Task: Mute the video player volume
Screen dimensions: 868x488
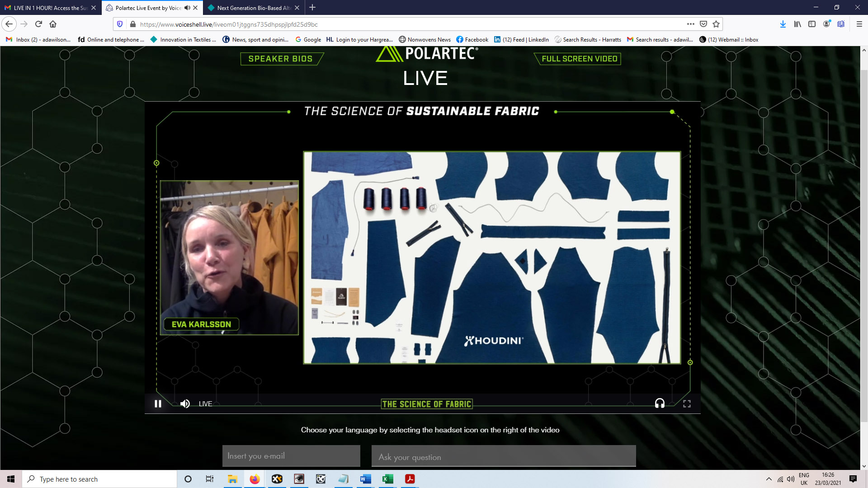Action: [x=185, y=404]
